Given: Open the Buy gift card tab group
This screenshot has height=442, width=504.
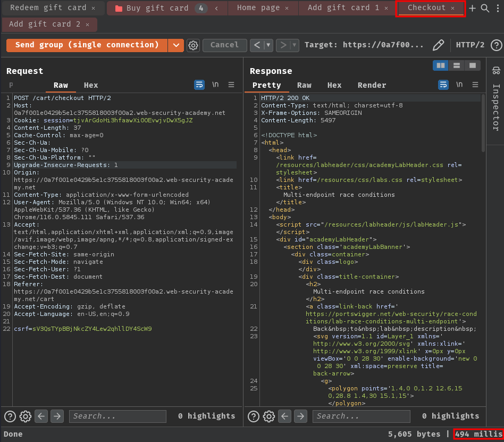Looking at the screenshot, I should (x=156, y=8).
